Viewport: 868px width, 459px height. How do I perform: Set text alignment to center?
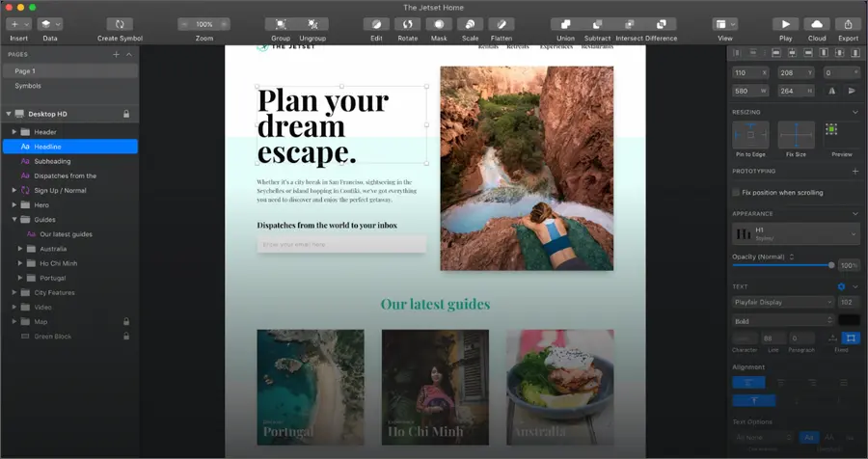pos(781,383)
